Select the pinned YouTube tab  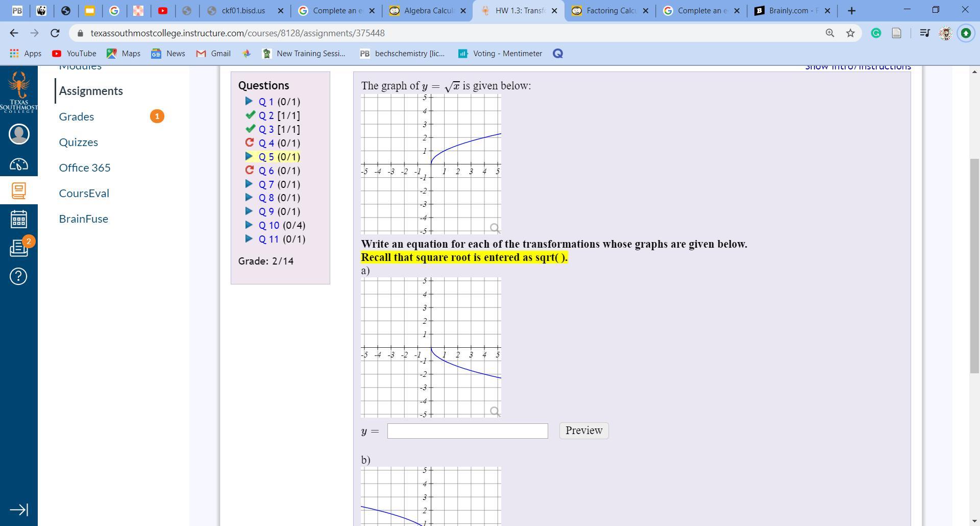[163, 11]
